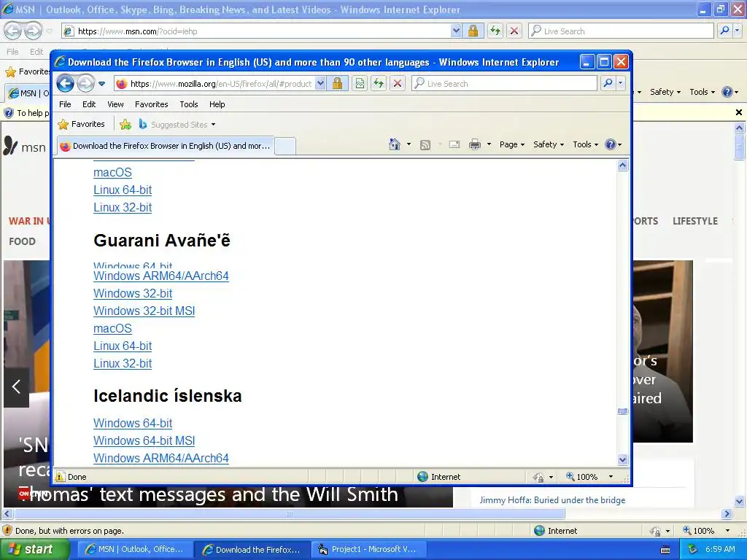Click Windows 32-bit MSI under Guarani
This screenshot has height=560, width=747.
click(x=144, y=311)
